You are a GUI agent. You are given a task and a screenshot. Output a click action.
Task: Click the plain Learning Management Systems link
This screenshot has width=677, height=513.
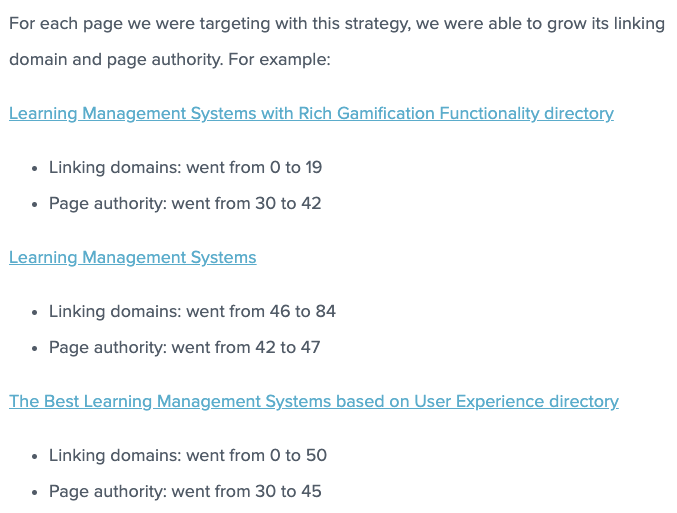click(133, 257)
